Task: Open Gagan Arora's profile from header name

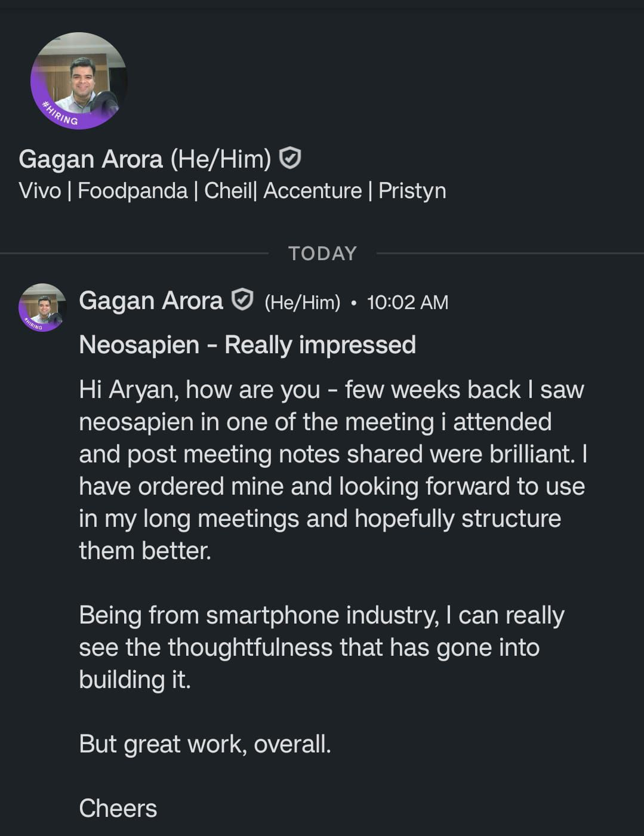Action: pyautogui.click(x=91, y=159)
